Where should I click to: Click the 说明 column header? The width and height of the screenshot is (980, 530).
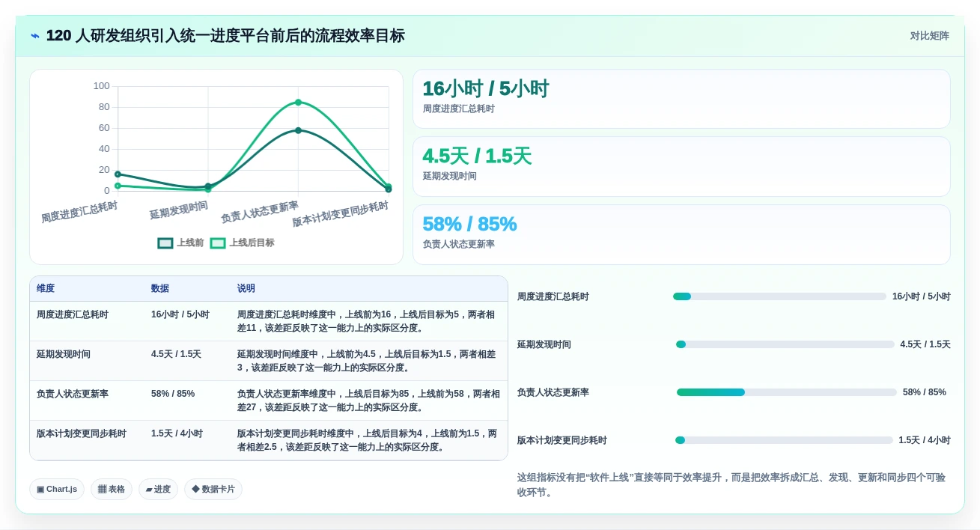click(x=246, y=289)
